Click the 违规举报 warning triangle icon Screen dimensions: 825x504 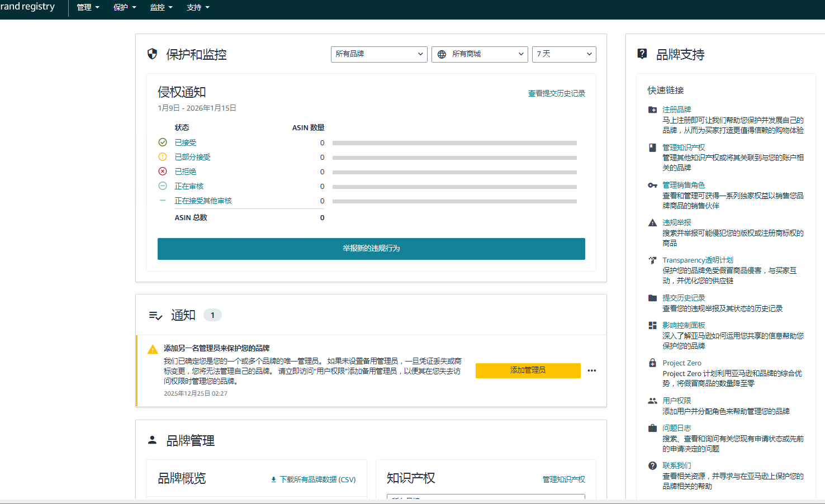tap(652, 222)
